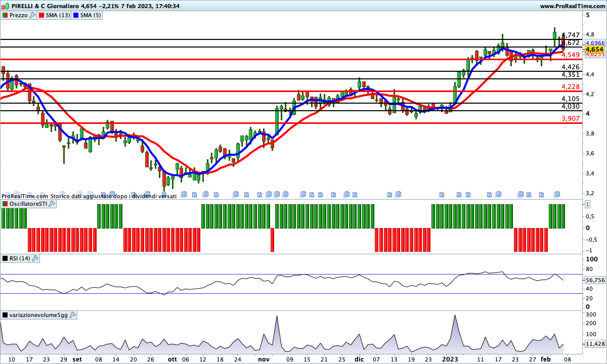Click the 4,426 level label
The width and height of the screenshot is (607, 364).
[x=571, y=67]
